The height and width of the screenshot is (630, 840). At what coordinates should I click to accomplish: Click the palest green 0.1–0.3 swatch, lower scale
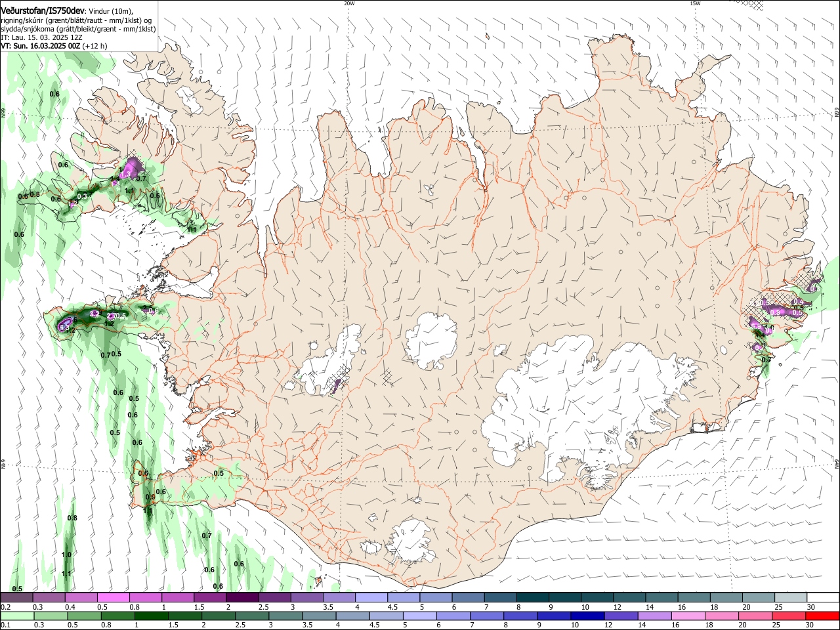(18, 616)
